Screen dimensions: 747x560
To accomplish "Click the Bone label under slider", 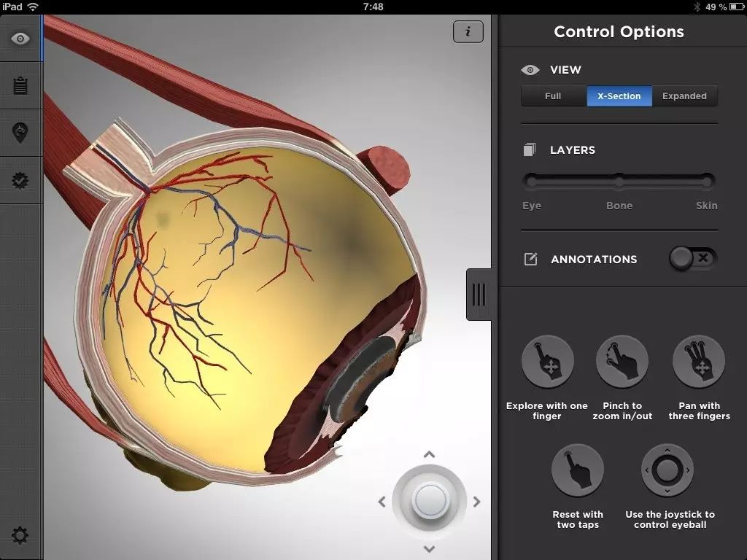I will (x=619, y=206).
